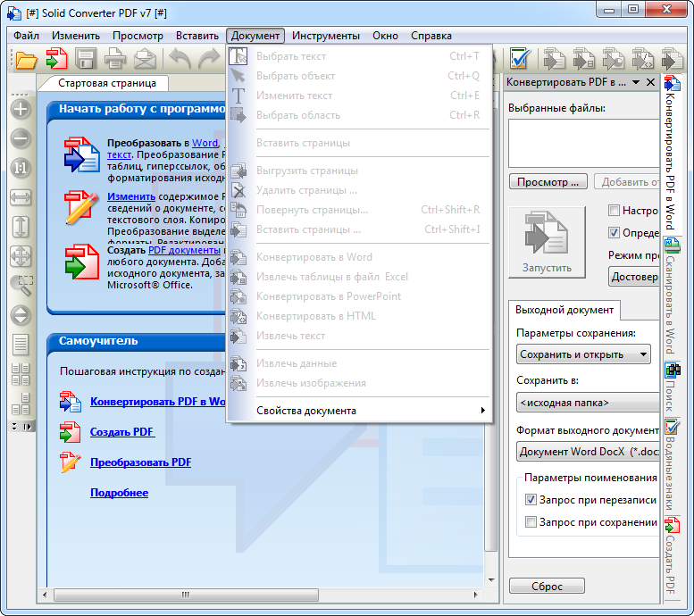Open the Подробнее link
The width and height of the screenshot is (694, 616).
[x=119, y=493]
